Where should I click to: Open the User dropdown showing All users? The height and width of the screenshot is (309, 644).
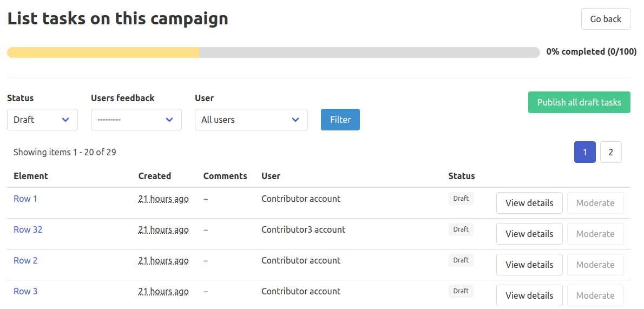click(251, 120)
